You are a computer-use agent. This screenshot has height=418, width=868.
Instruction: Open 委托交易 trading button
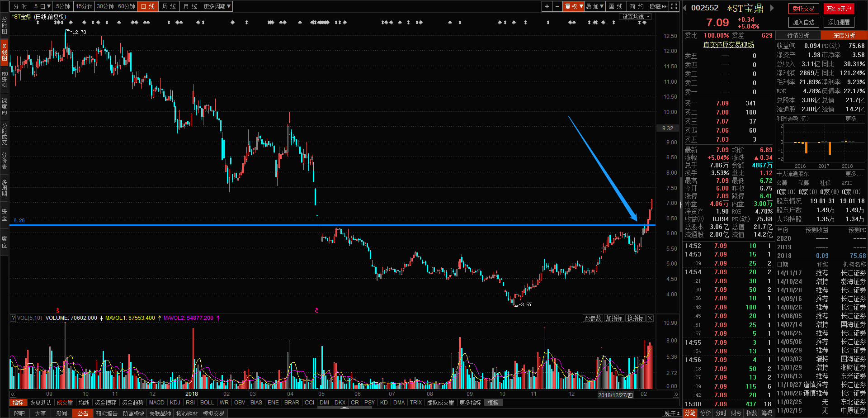tap(803, 9)
